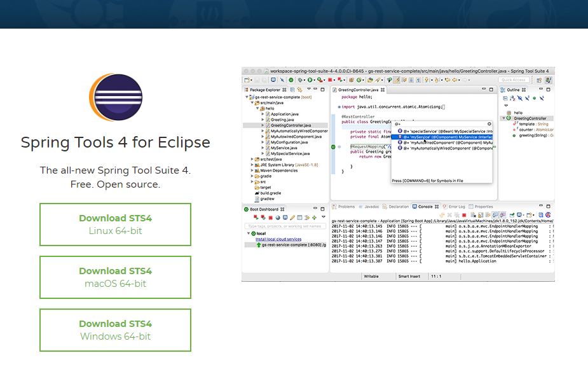Collapse the gs-rest-service-complete project node
Viewport: 588px width, 388px height.
tap(247, 97)
